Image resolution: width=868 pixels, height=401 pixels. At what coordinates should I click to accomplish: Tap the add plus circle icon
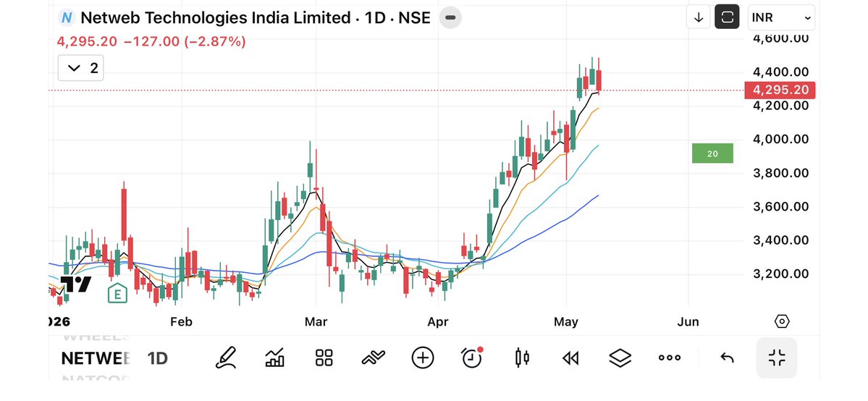422,358
